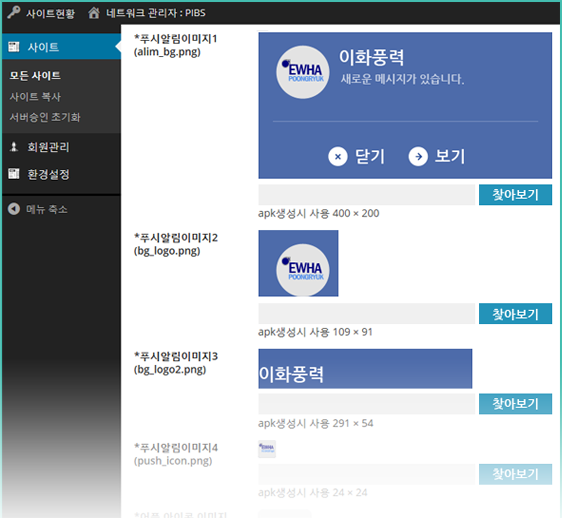Click the alim_bg.png large preview image
The height and width of the screenshot is (518, 562).
pos(405,105)
